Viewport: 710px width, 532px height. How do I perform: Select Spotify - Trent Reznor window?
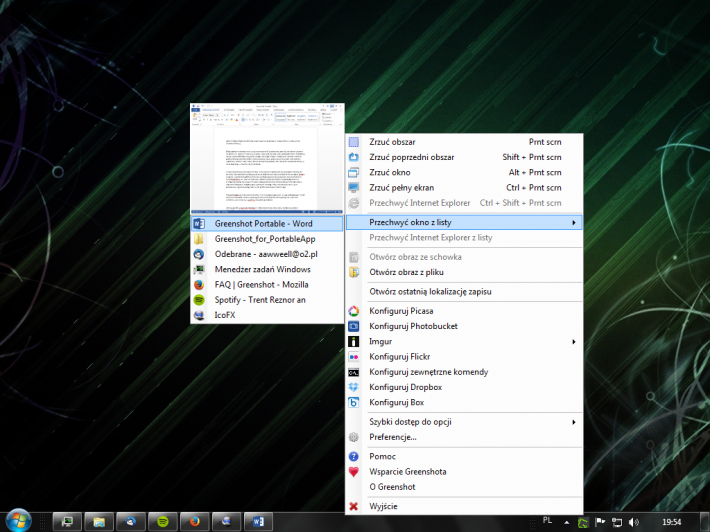[x=267, y=300]
